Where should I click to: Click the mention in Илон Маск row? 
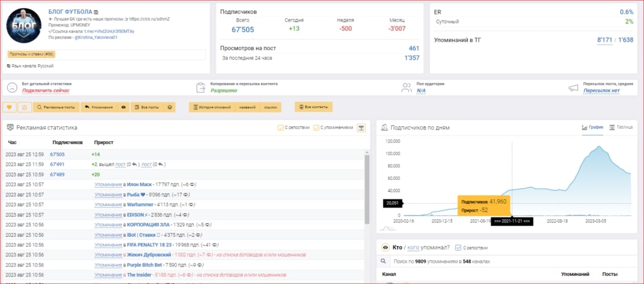coord(108,185)
